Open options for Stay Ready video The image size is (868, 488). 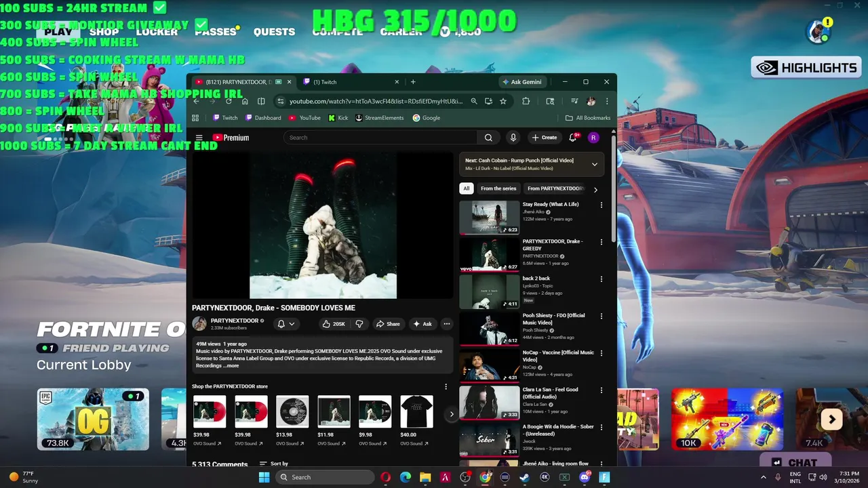(x=601, y=205)
